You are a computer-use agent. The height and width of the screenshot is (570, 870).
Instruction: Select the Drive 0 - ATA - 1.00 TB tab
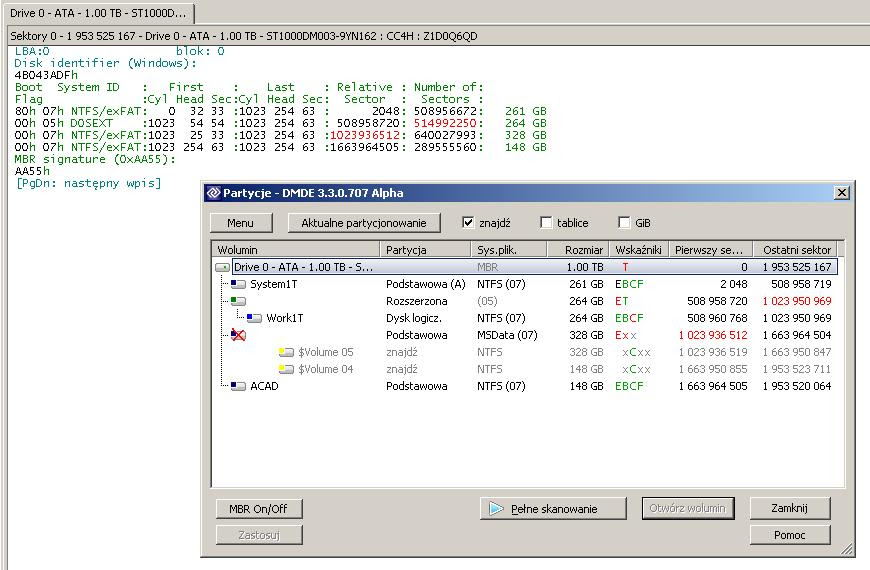(x=98, y=13)
